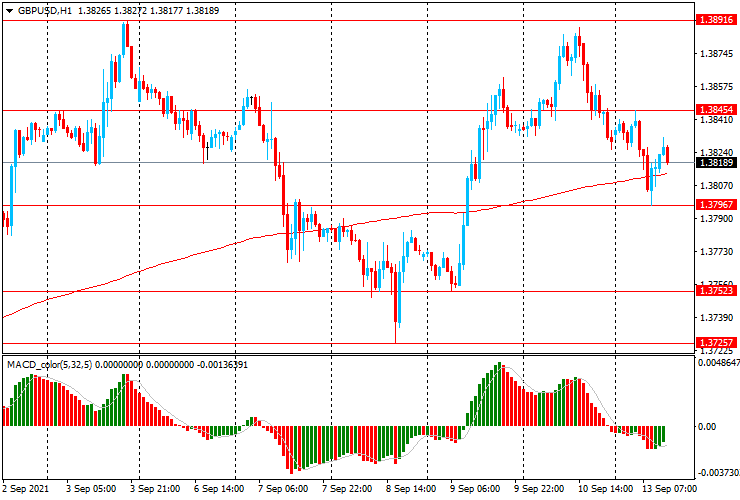The height and width of the screenshot is (500, 740).
Task: Select the 7 Sep 22:00 time label
Action: click(x=347, y=489)
